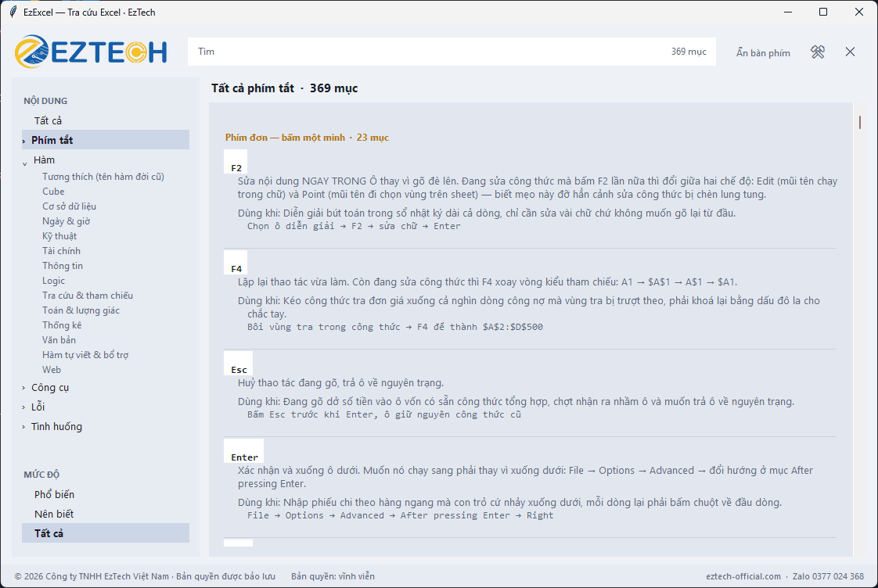
Task: Click example 'Bấm Esc trước khi Enter'
Action: click(x=383, y=414)
